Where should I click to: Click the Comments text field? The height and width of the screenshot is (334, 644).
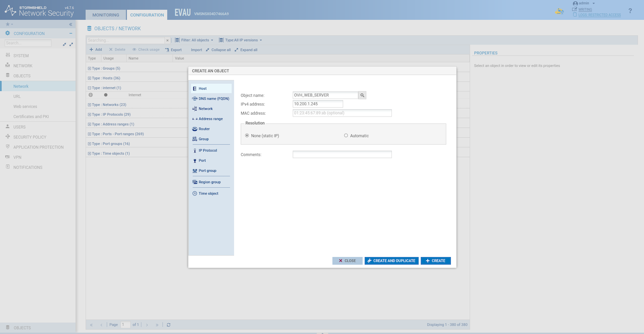click(342, 155)
